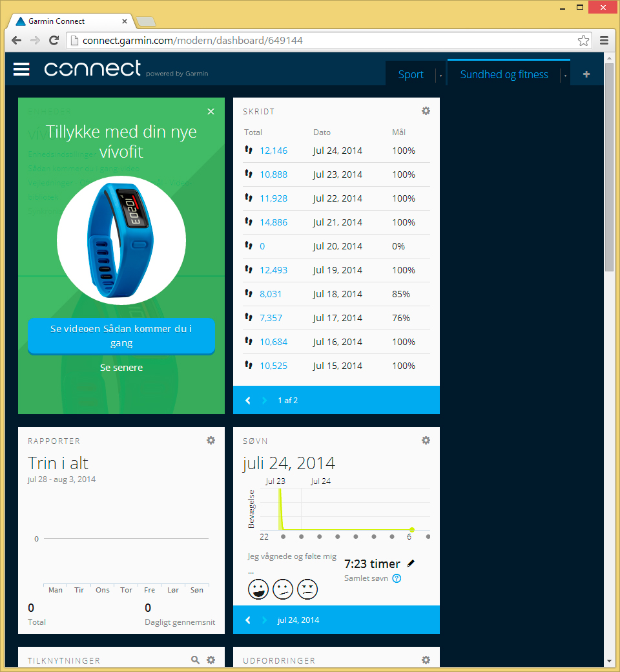Screen dimensions: 620x672
Task: Click Se videoen Sådan kommer du i gang
Action: (x=121, y=336)
